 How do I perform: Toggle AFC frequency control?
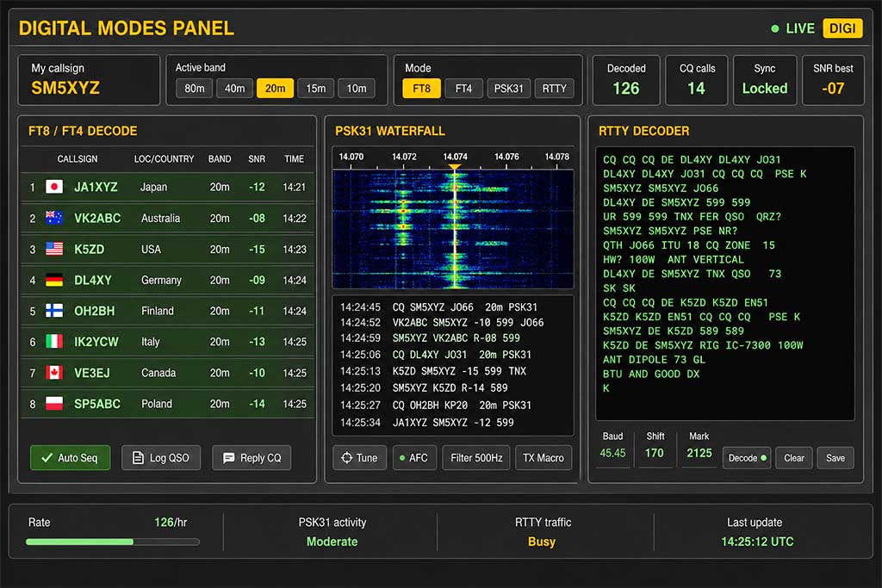(x=414, y=458)
